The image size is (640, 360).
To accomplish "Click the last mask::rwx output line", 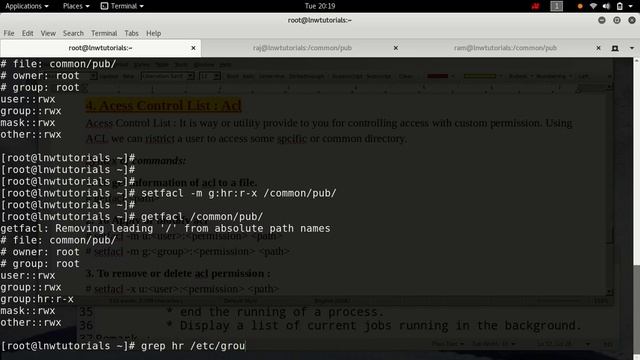I will coord(27,311).
